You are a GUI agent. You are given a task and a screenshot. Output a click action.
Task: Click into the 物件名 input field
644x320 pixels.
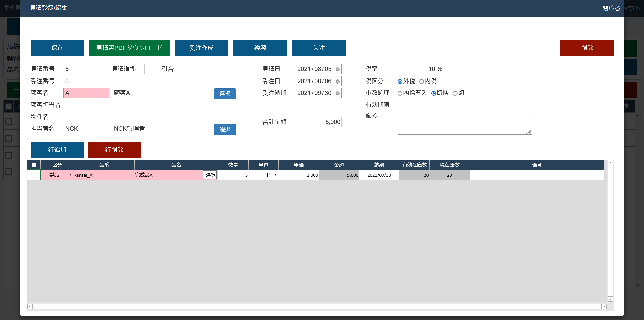tap(138, 117)
